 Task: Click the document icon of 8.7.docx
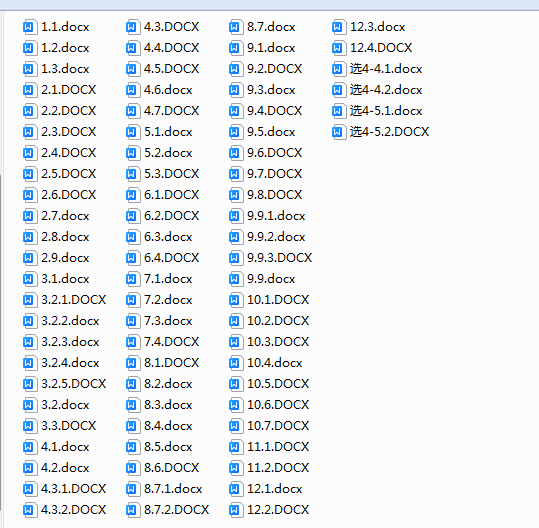[235, 27]
